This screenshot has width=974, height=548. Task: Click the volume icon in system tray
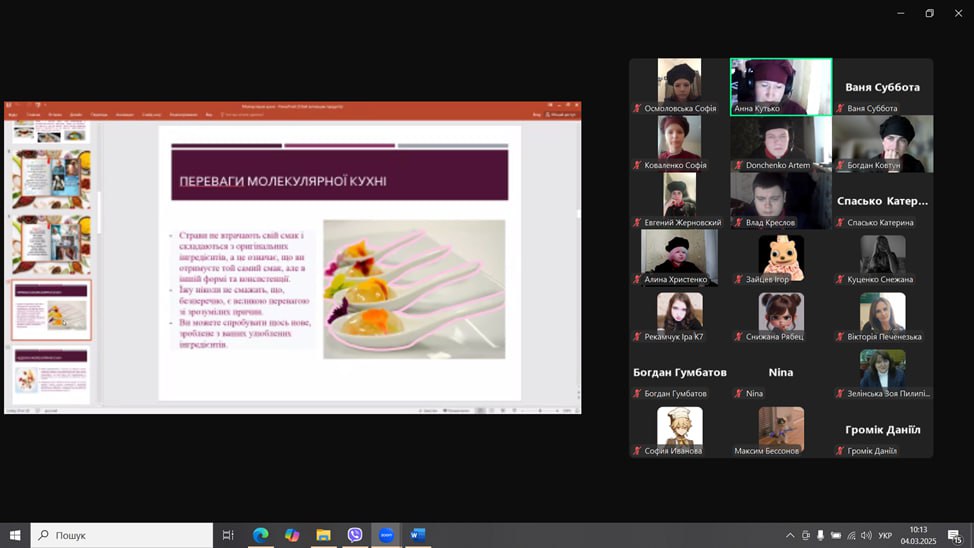pyautogui.click(x=866, y=535)
